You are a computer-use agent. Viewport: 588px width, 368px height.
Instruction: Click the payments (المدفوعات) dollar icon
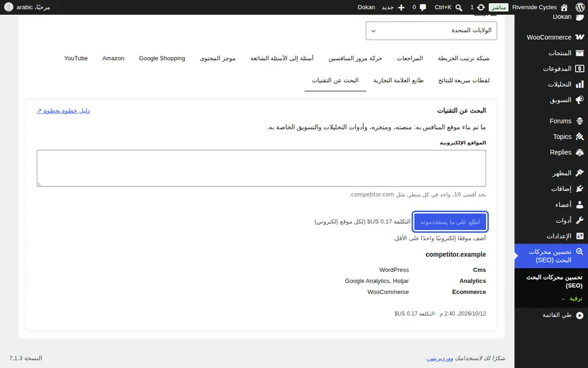pyautogui.click(x=580, y=69)
